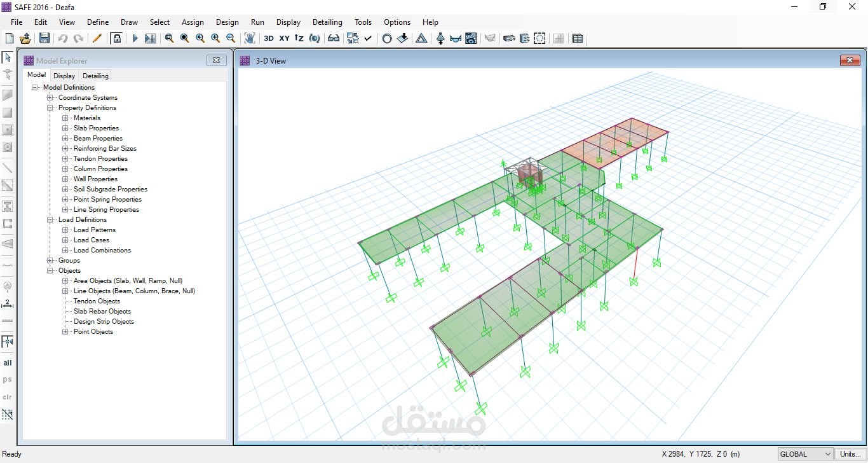Switch to the Display tab
Image resolution: width=868 pixels, height=463 pixels.
(x=64, y=76)
